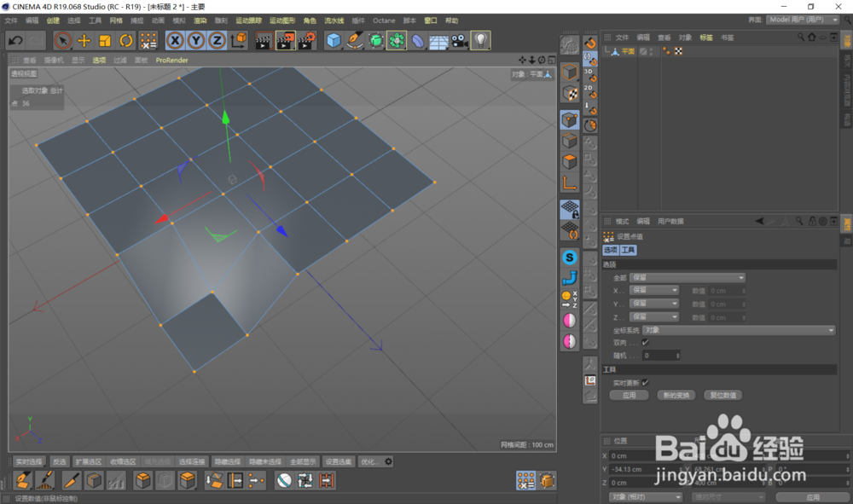Click the Undo arrow in the top toolbar
Screen dimensions: 853x504
pyautogui.click(x=15, y=41)
